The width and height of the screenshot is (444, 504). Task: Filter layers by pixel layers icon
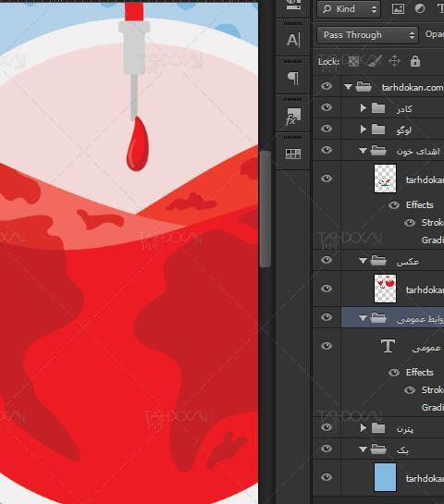(x=398, y=8)
